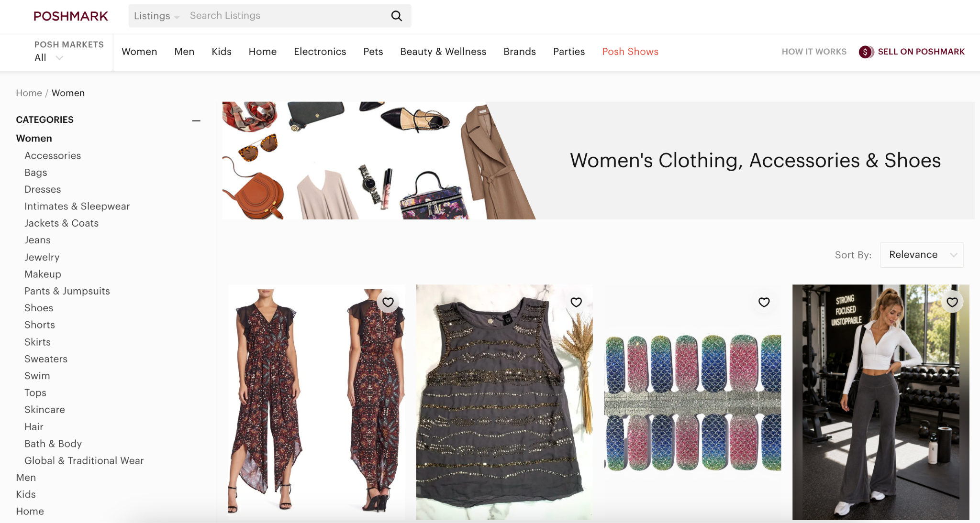Click Home in the breadcrumb
Viewport: 980px width, 523px height.
point(29,93)
